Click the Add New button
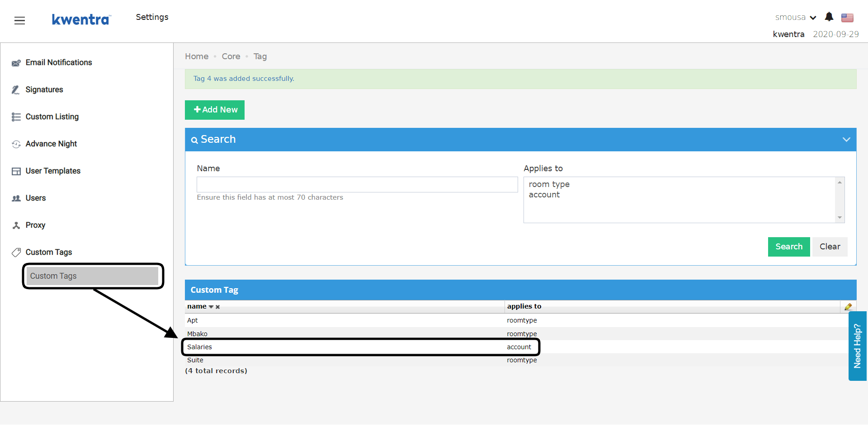This screenshot has height=426, width=868. [x=215, y=110]
